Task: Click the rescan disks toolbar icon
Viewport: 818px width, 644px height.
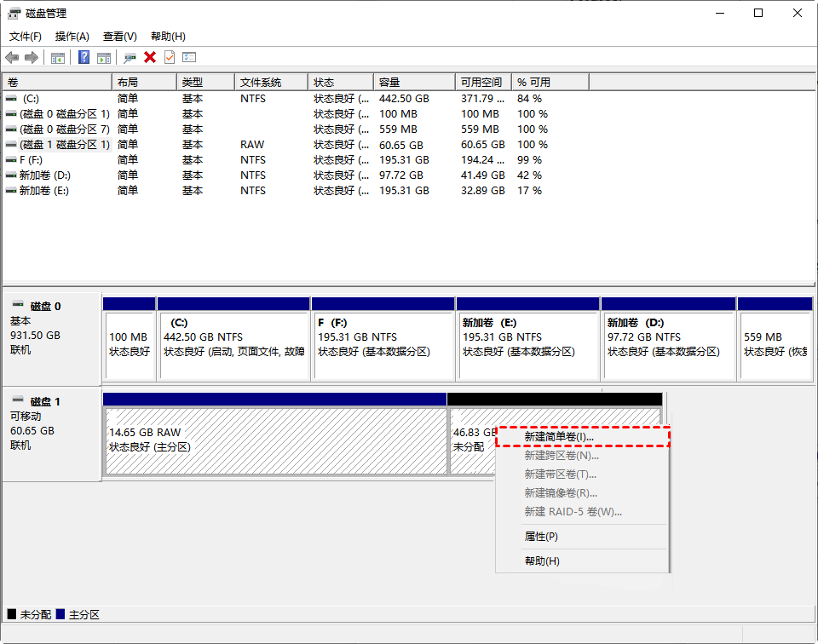Action: click(x=130, y=57)
